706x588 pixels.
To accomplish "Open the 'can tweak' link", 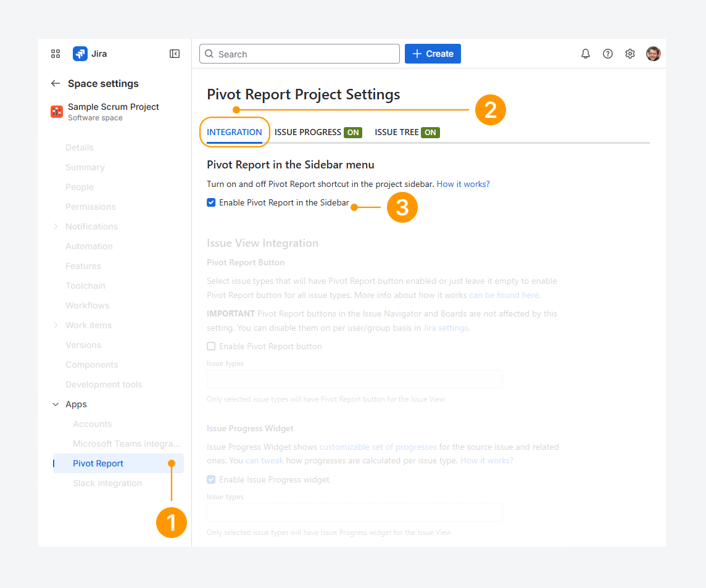I will coord(264,460).
